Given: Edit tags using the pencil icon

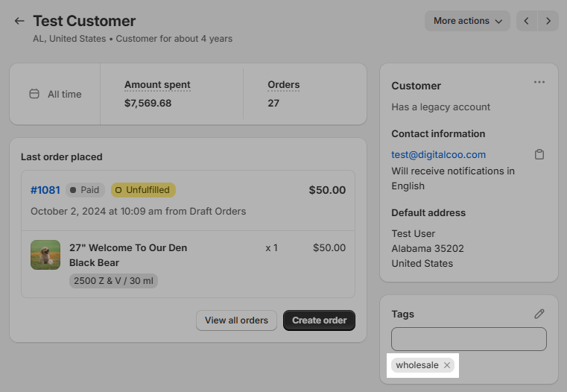Looking at the screenshot, I should 539,314.
